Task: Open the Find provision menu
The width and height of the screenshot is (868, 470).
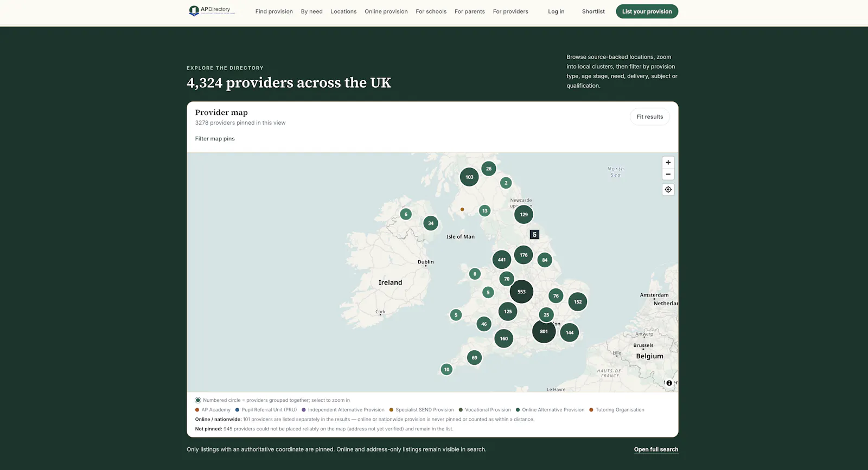Action: 274,11
